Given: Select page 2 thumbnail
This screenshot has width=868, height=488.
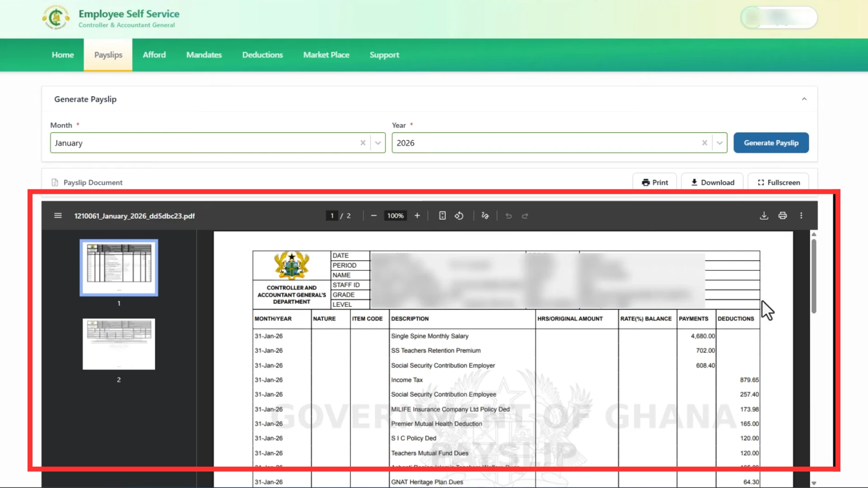Looking at the screenshot, I should tap(119, 344).
